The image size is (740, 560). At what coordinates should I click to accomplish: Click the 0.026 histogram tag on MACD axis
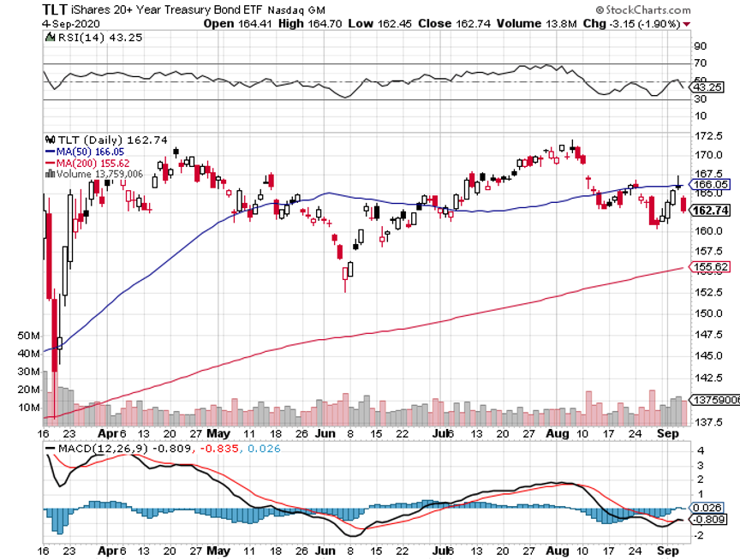(706, 508)
